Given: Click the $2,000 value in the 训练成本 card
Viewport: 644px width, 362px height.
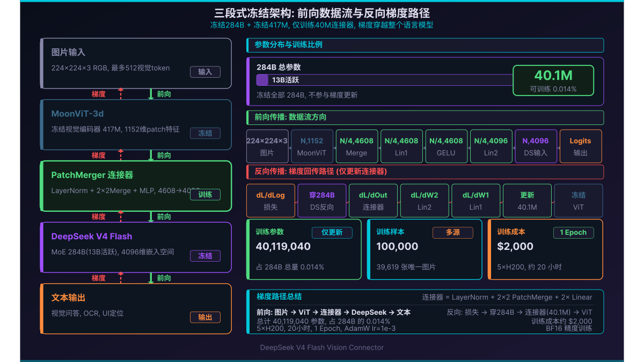Looking at the screenshot, I should 515,247.
